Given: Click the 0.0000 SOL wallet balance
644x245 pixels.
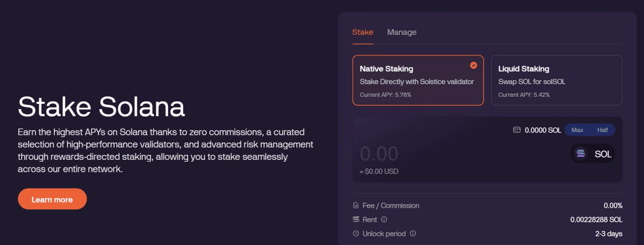Looking at the screenshot, I should [x=542, y=130].
